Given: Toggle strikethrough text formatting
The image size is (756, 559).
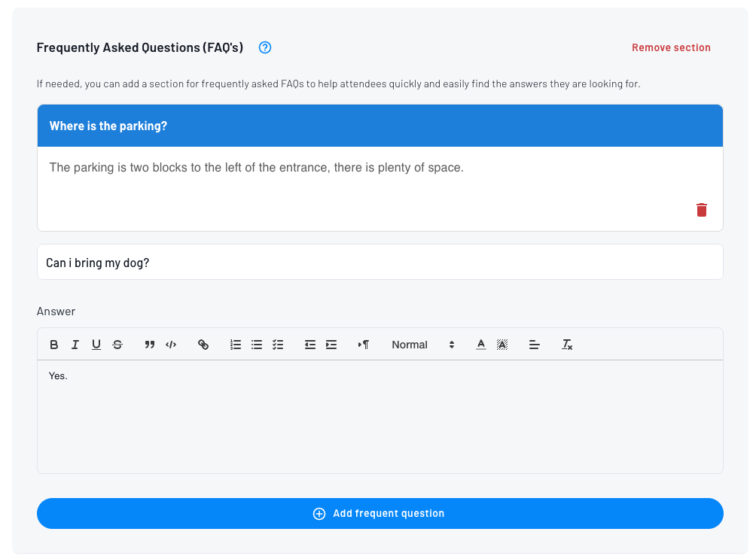Looking at the screenshot, I should 117,345.
